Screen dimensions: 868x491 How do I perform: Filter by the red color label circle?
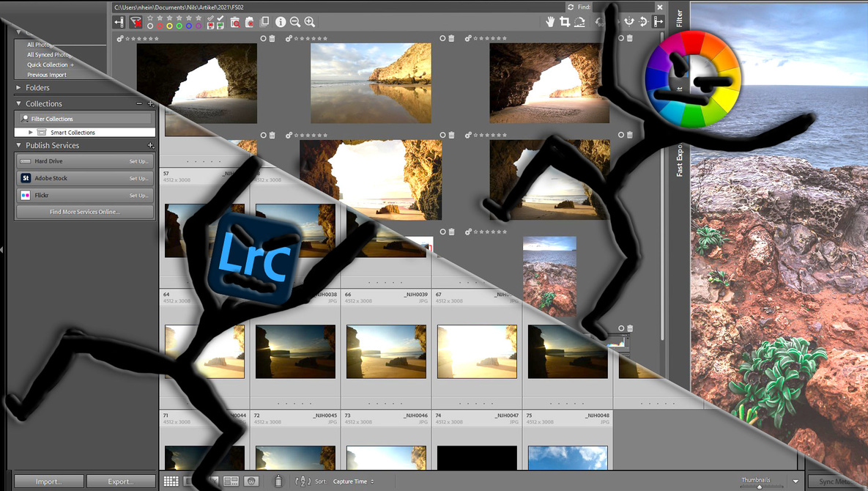[x=160, y=26]
